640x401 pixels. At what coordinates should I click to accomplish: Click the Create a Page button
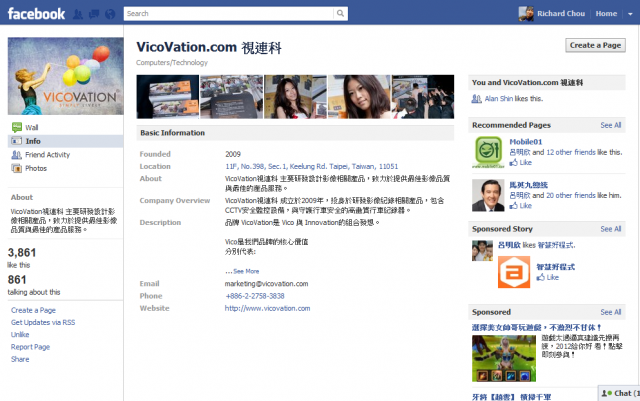coord(595,45)
